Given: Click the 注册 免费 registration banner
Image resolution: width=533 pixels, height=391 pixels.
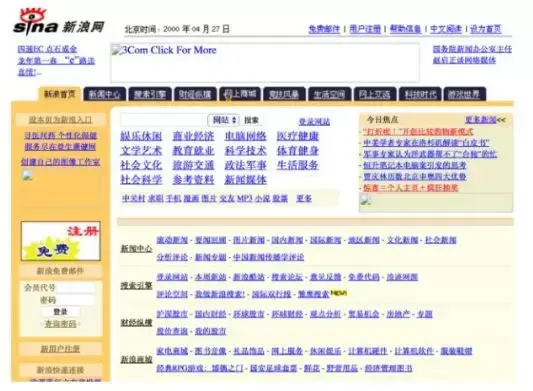Looking at the screenshot, I should 61,241.
